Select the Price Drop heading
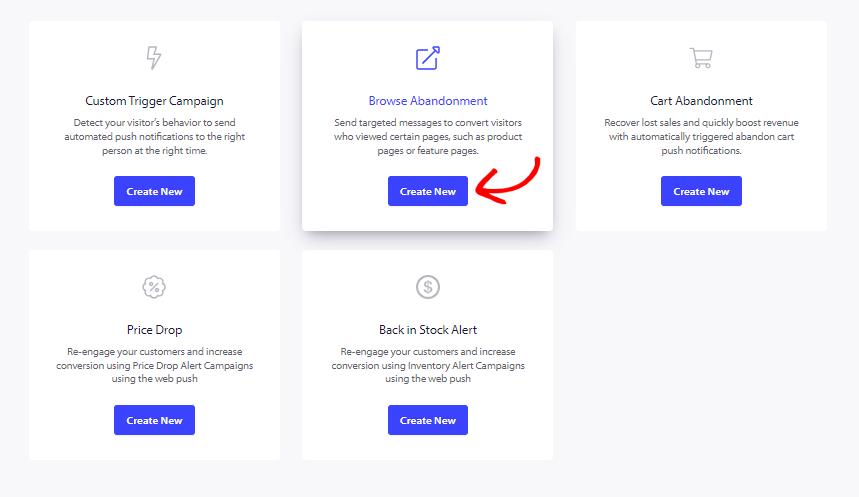Screen dimensions: 859x497 click(154, 330)
